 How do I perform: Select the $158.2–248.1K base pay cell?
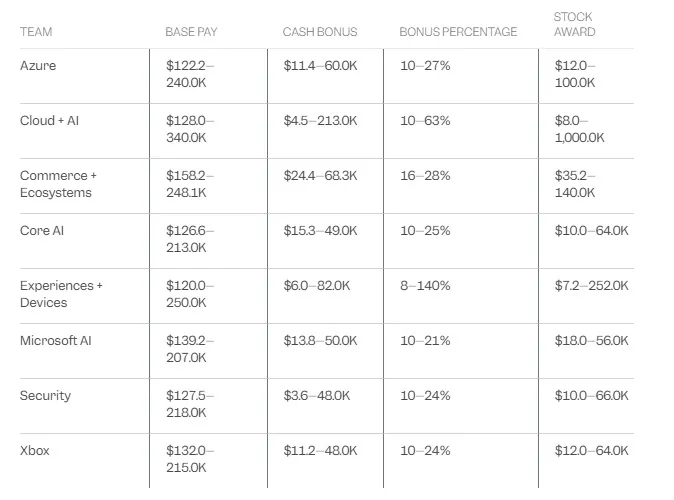[190, 184]
